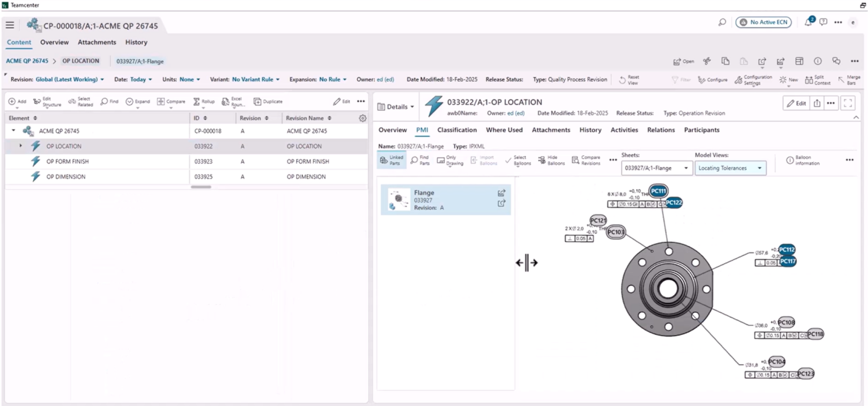Click the Edit button in the details panel
Screen dimensions: 868x406
[796, 103]
